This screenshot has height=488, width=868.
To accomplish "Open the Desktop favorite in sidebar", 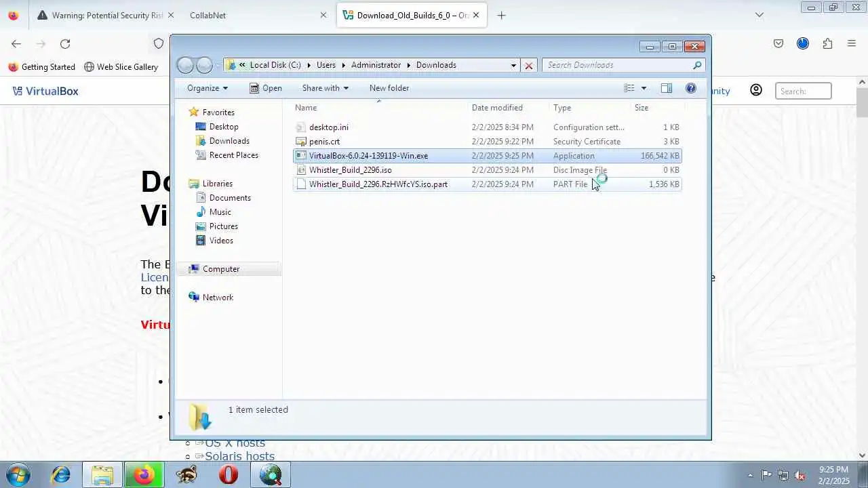I will 223,127.
